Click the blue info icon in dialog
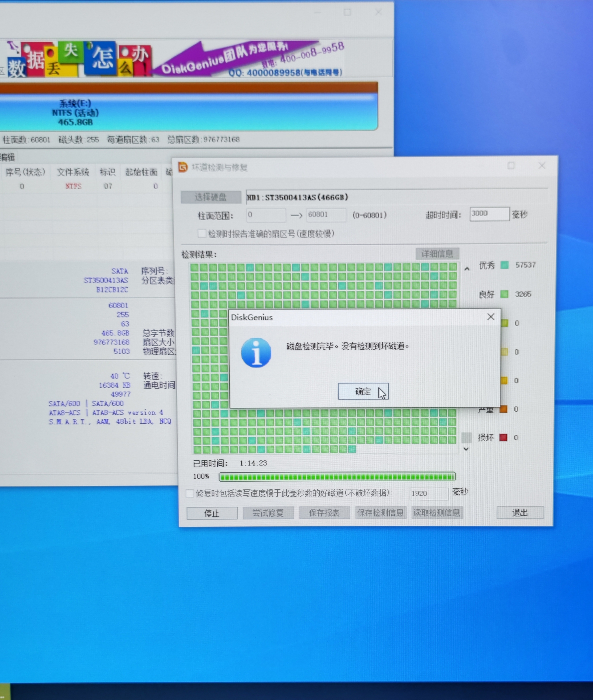The width and height of the screenshot is (593, 700). (x=256, y=352)
